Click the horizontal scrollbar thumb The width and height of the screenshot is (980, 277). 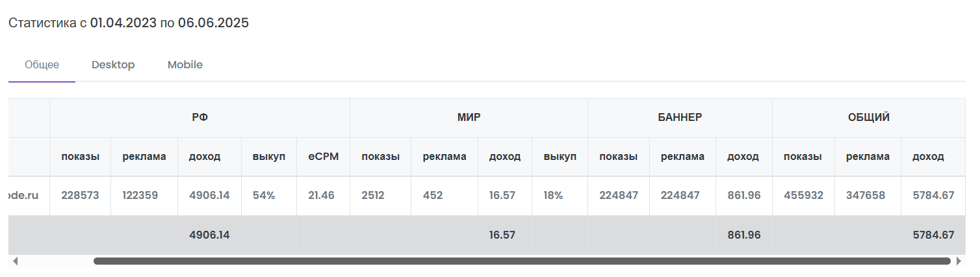[521, 261]
